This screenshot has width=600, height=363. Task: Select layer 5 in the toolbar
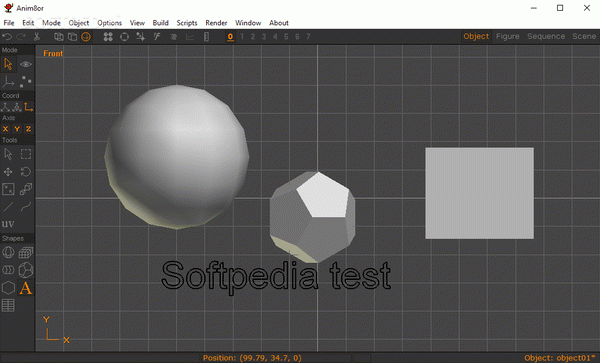[x=286, y=37]
